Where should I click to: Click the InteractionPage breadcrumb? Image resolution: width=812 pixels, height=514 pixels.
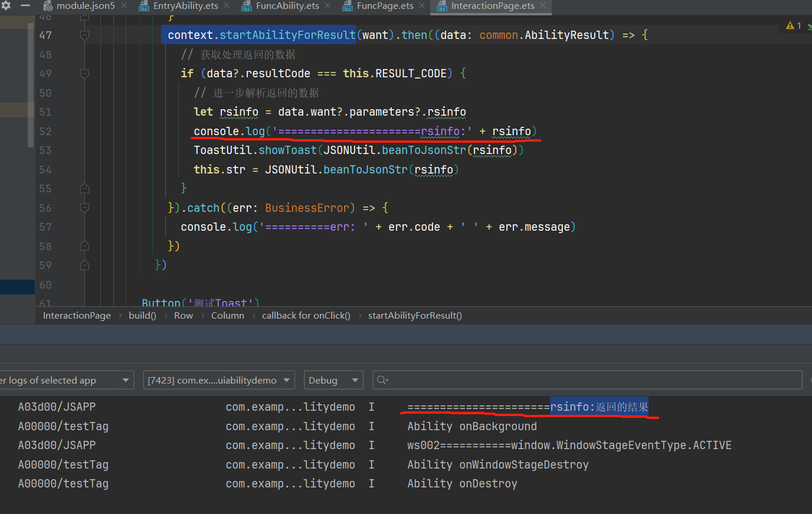click(x=77, y=316)
